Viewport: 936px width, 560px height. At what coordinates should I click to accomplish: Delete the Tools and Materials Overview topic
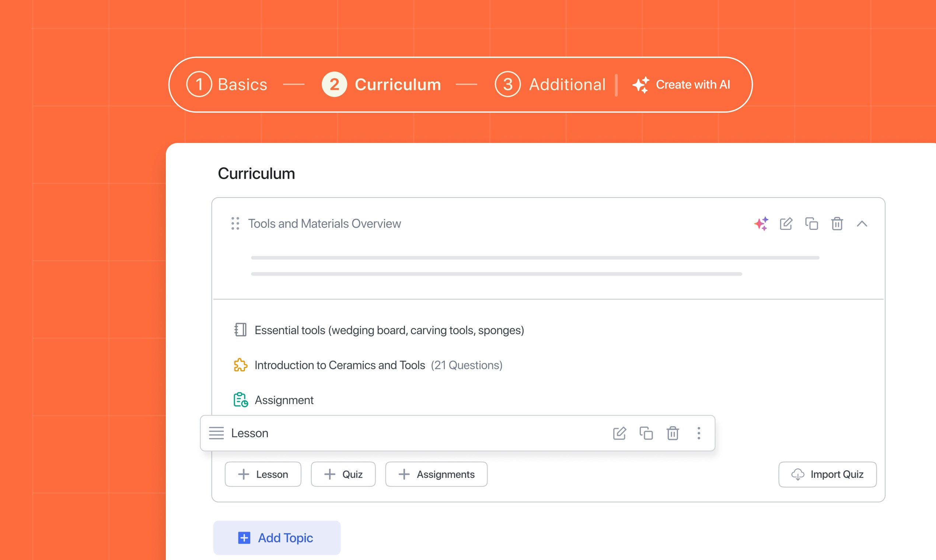[x=837, y=223]
